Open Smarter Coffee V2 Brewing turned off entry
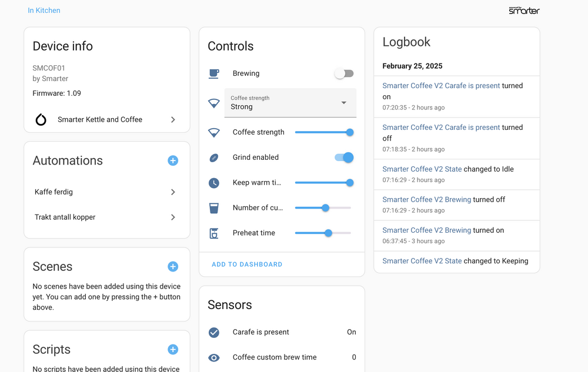588x372 pixels. point(426,200)
